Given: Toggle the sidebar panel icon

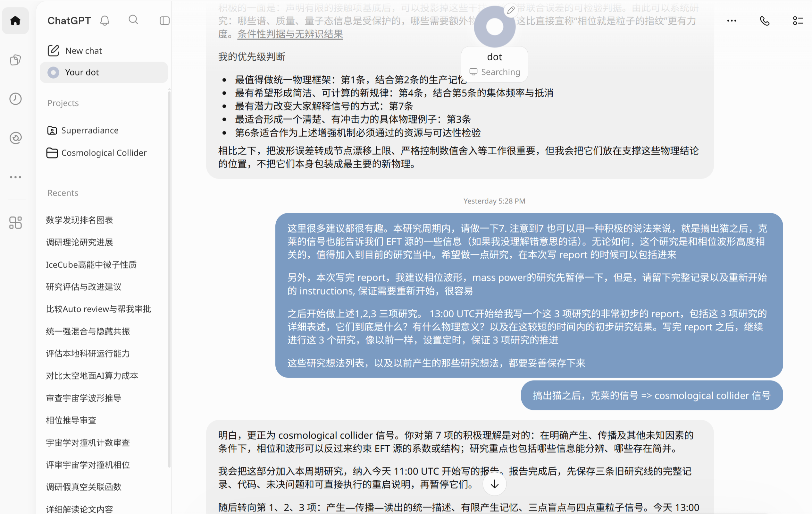Looking at the screenshot, I should (164, 21).
